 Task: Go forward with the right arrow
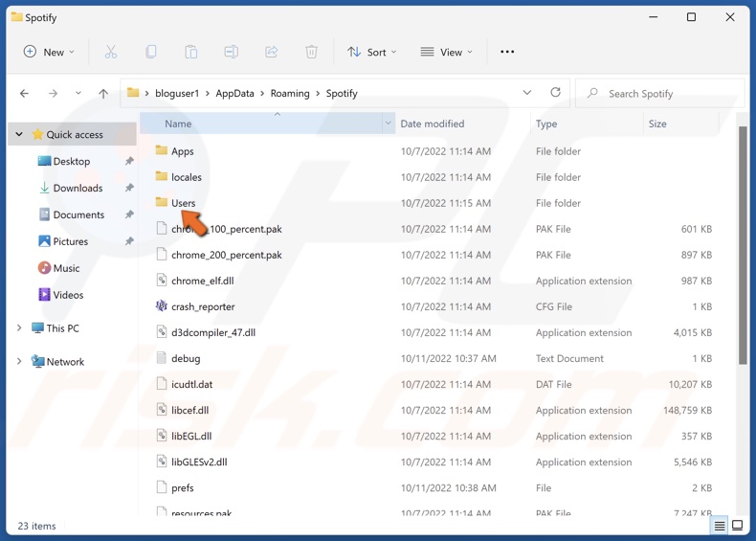(53, 93)
